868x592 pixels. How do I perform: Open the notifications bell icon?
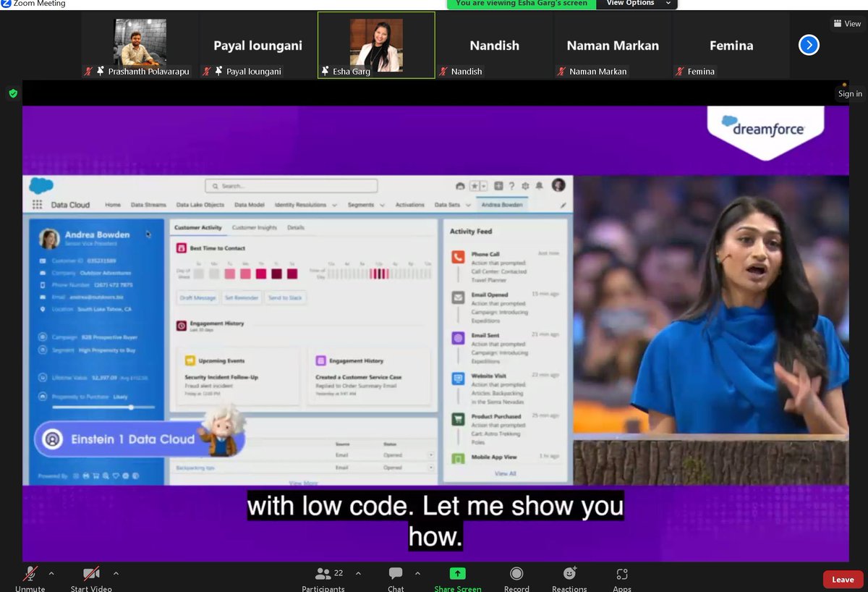[540, 186]
